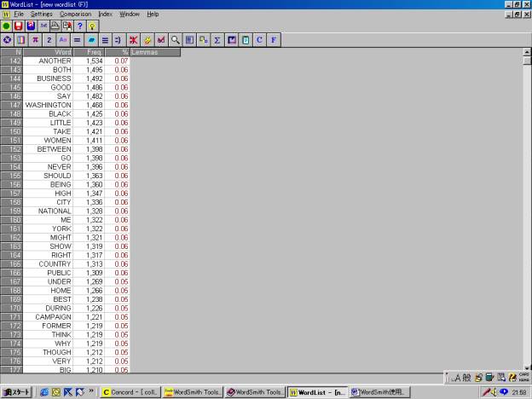Click the blue floppy disk save-as icon
The height and width of the screenshot is (399, 532).
point(31,26)
